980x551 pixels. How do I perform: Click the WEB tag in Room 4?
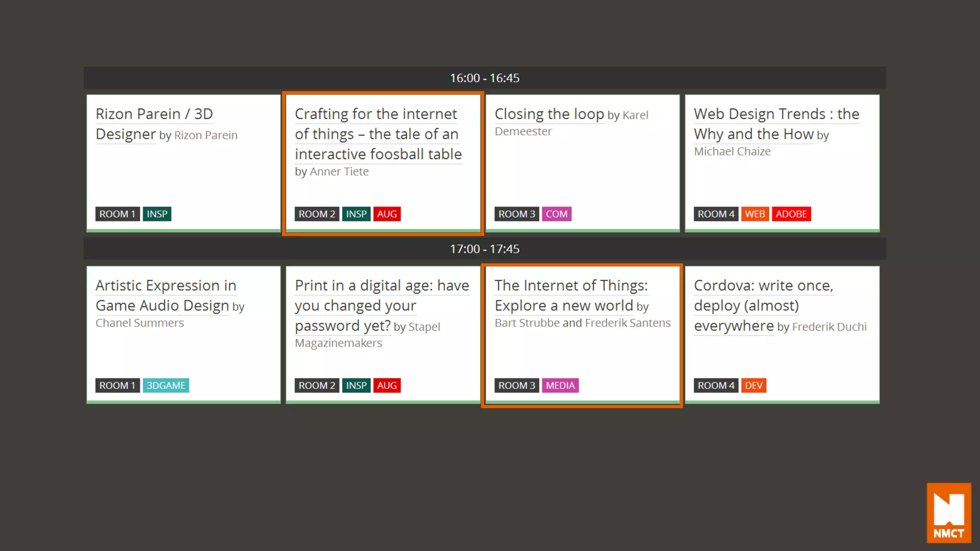755,214
